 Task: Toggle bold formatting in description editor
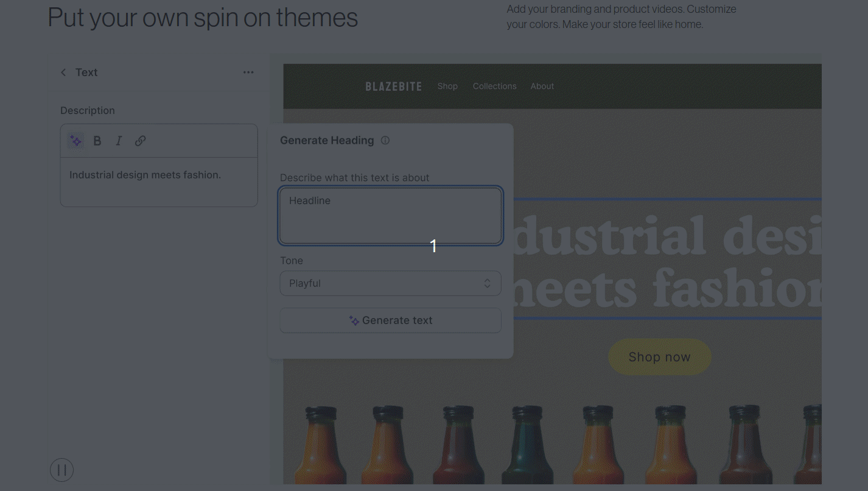pyautogui.click(x=97, y=141)
